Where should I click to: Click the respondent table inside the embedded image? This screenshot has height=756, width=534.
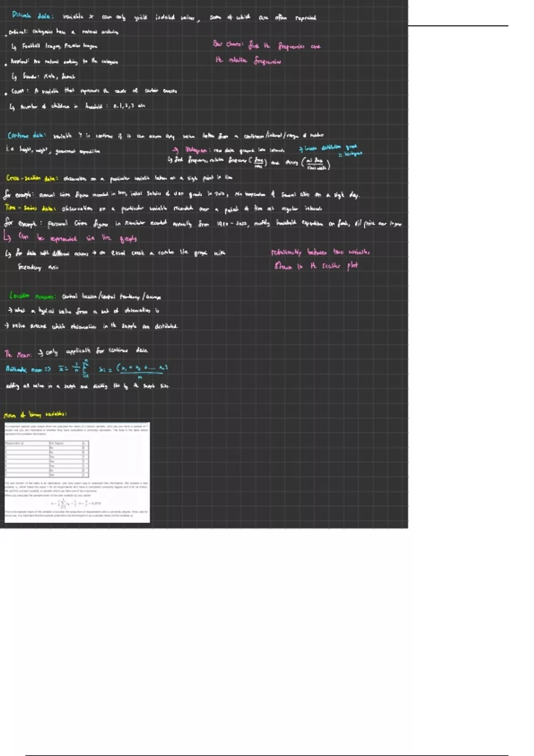[47, 459]
